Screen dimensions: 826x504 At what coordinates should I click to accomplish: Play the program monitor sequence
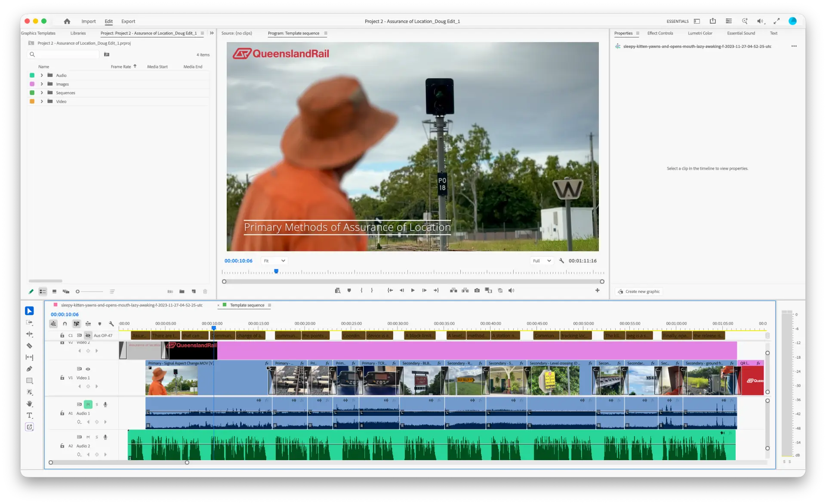[x=413, y=291]
